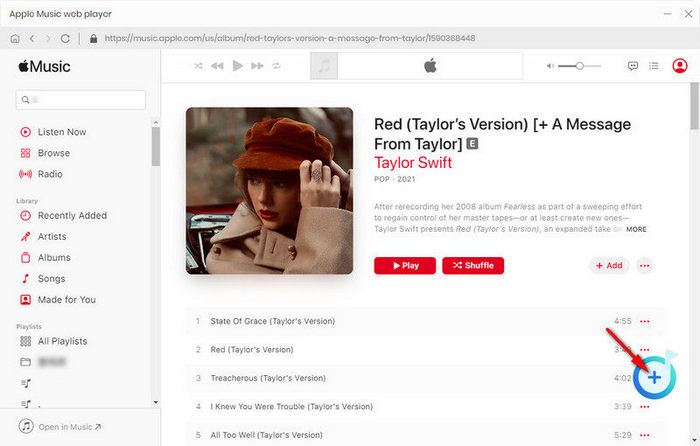Click the red Shuffle button
The image size is (700, 446).
point(473,266)
